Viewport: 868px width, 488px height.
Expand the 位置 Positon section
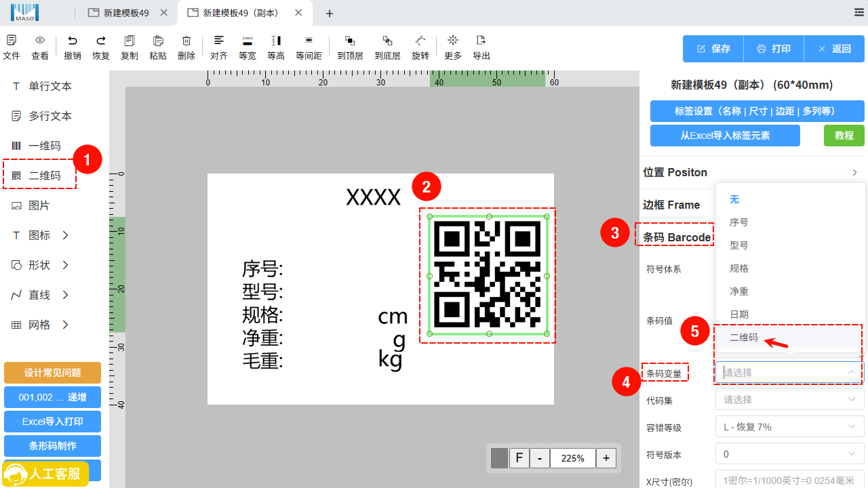pyautogui.click(x=753, y=172)
